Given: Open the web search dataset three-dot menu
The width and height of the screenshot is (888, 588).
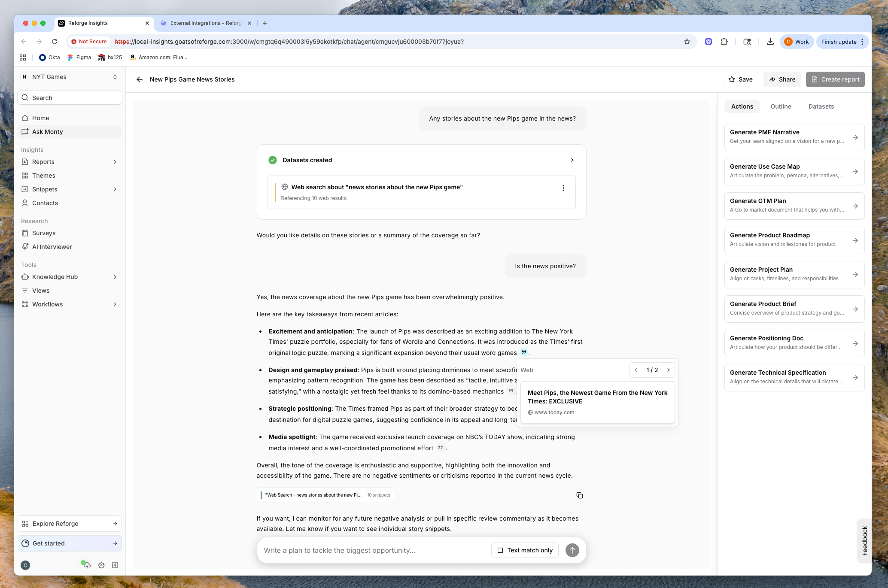Looking at the screenshot, I should pos(563,188).
